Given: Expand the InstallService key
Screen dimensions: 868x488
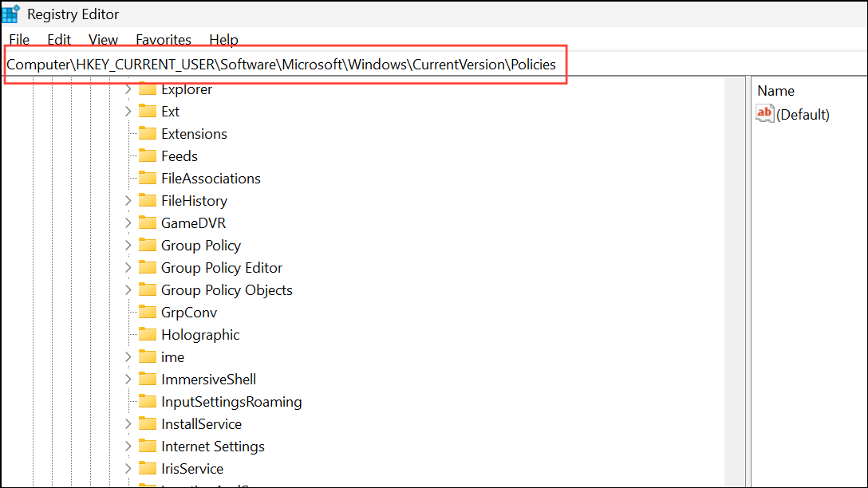Looking at the screenshot, I should [128, 423].
